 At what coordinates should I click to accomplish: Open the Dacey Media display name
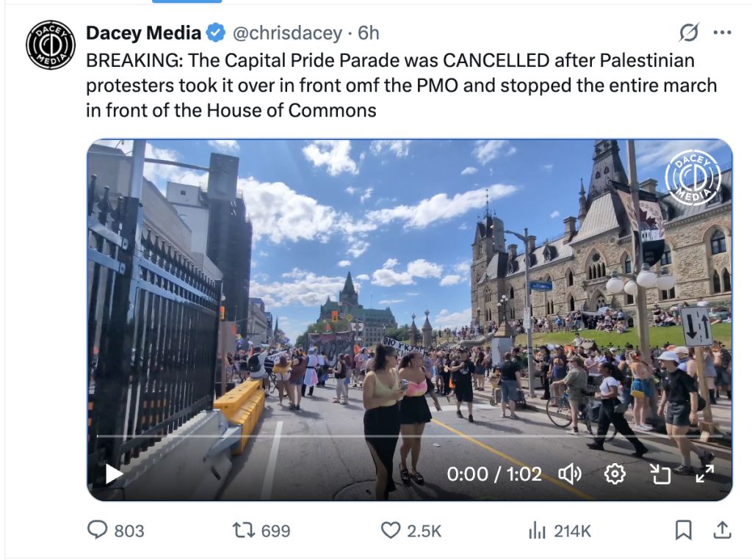(143, 33)
